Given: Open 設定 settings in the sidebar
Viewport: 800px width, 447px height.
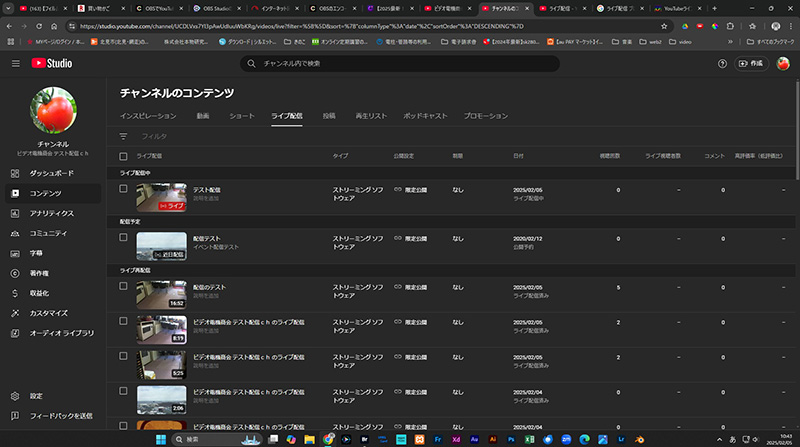Looking at the screenshot, I should (x=15, y=395).
